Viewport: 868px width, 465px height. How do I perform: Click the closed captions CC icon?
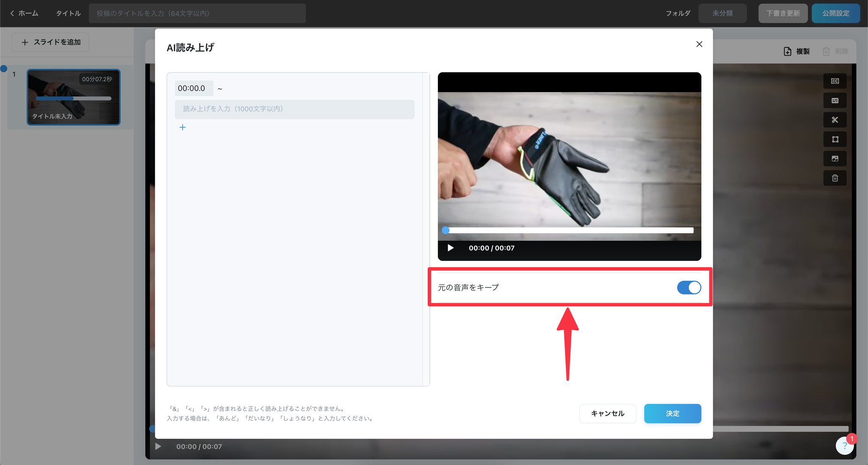(x=835, y=81)
